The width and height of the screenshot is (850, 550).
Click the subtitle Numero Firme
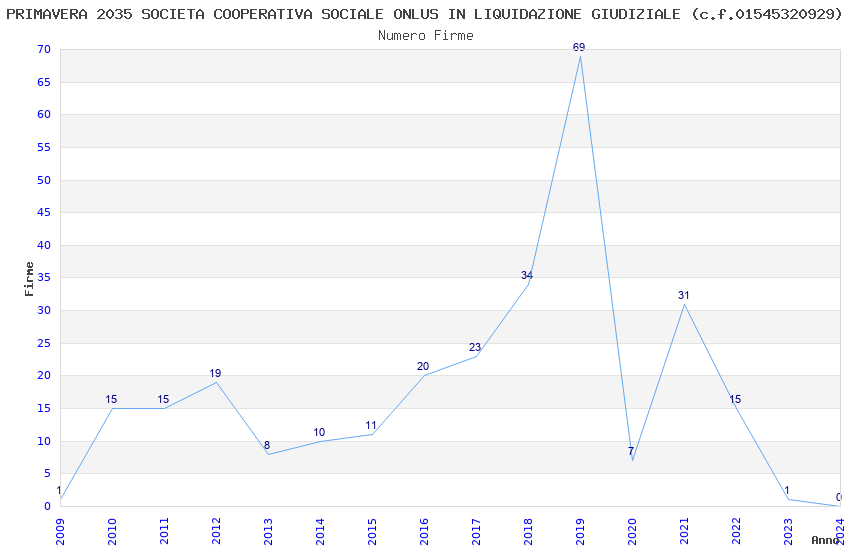[426, 36]
